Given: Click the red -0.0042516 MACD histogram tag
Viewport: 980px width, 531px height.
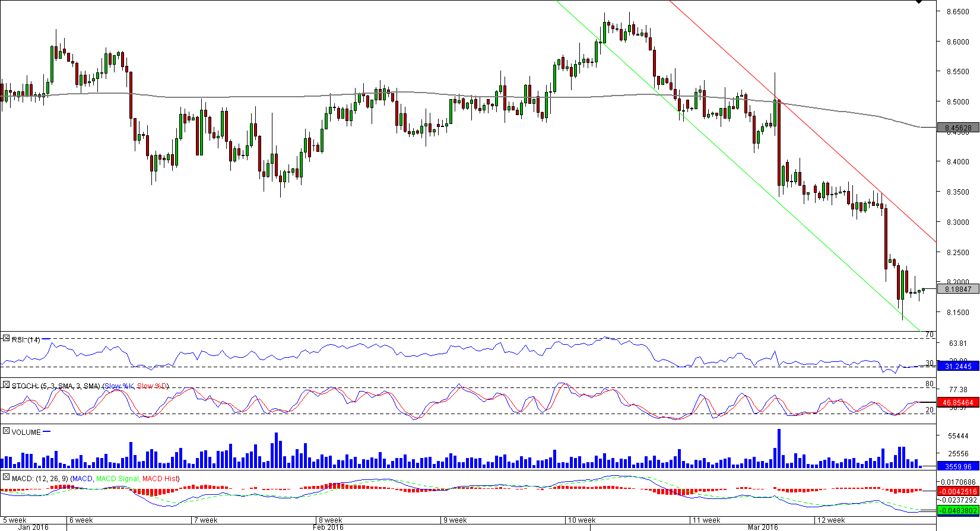Looking at the screenshot, I should [957, 491].
